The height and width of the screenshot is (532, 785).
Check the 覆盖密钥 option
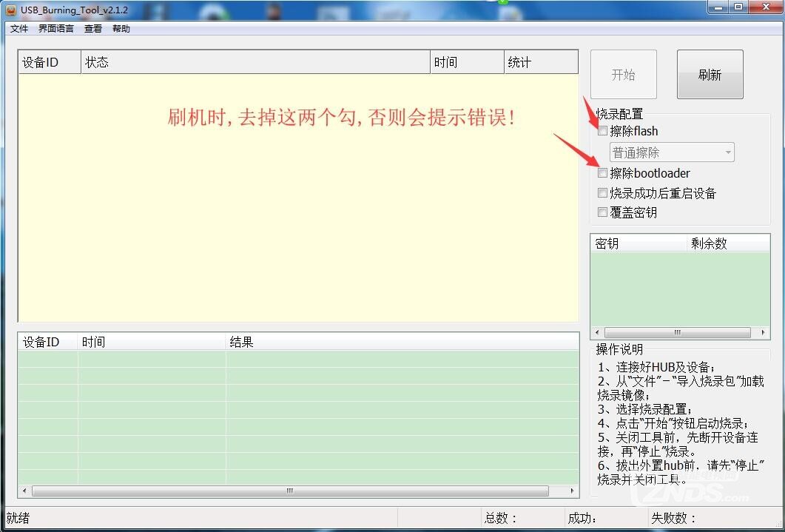(603, 212)
